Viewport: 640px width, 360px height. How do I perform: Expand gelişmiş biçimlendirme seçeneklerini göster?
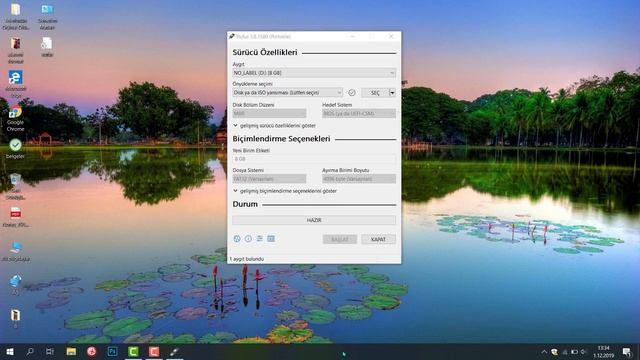pos(285,191)
